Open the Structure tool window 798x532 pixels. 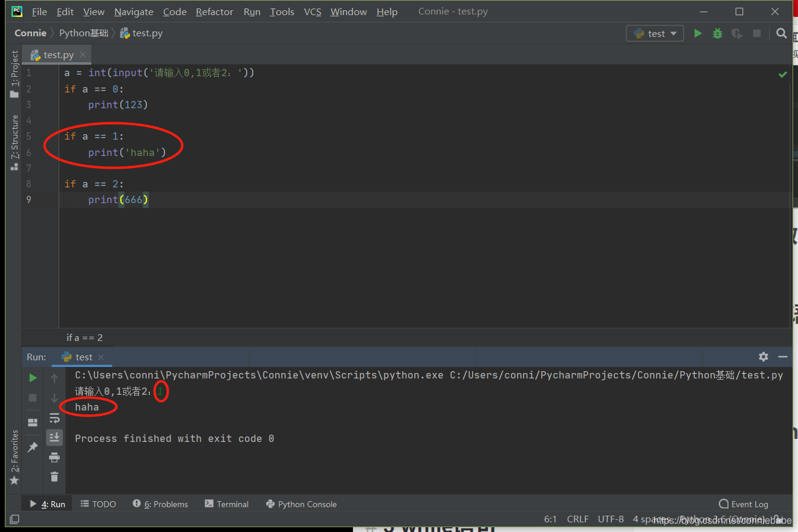[x=15, y=143]
